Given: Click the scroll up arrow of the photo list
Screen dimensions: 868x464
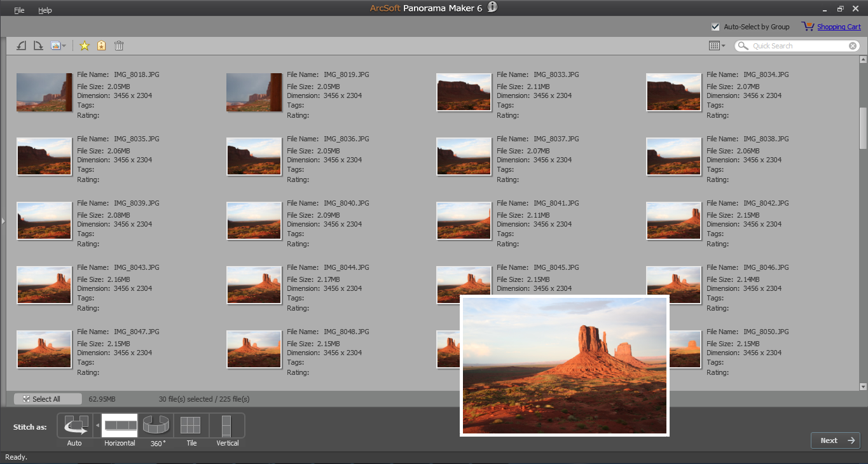Looking at the screenshot, I should coord(863,60).
